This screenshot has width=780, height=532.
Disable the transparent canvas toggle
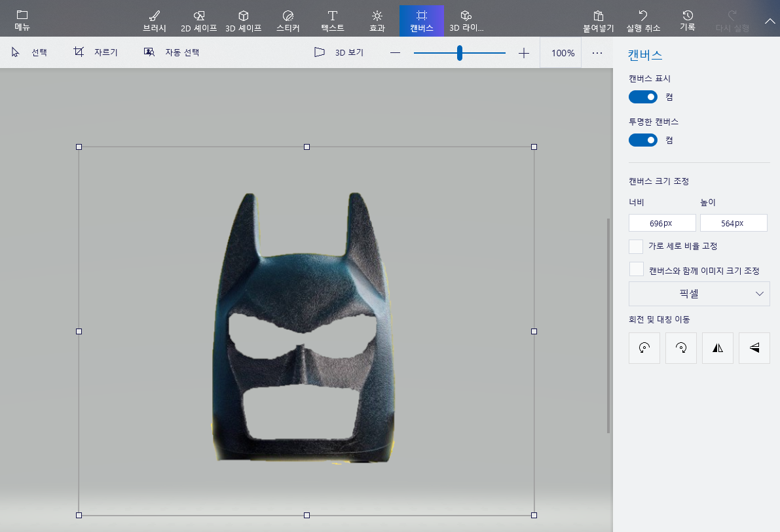(643, 140)
